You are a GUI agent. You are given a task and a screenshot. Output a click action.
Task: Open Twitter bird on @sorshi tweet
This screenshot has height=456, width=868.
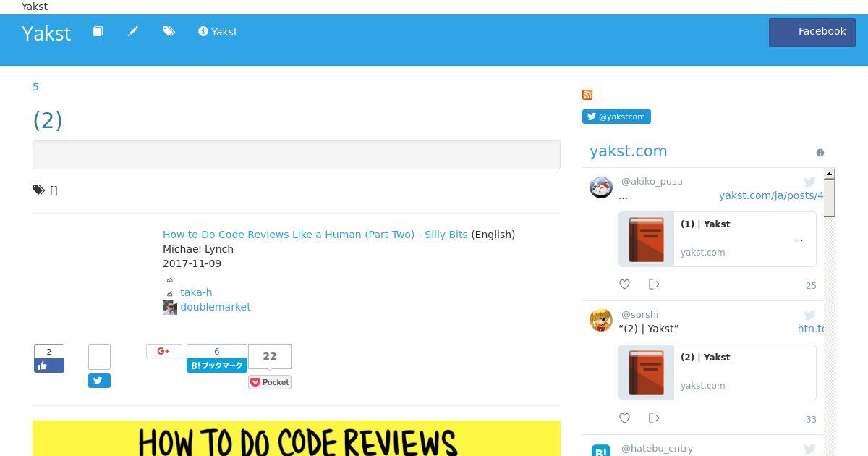click(x=810, y=315)
